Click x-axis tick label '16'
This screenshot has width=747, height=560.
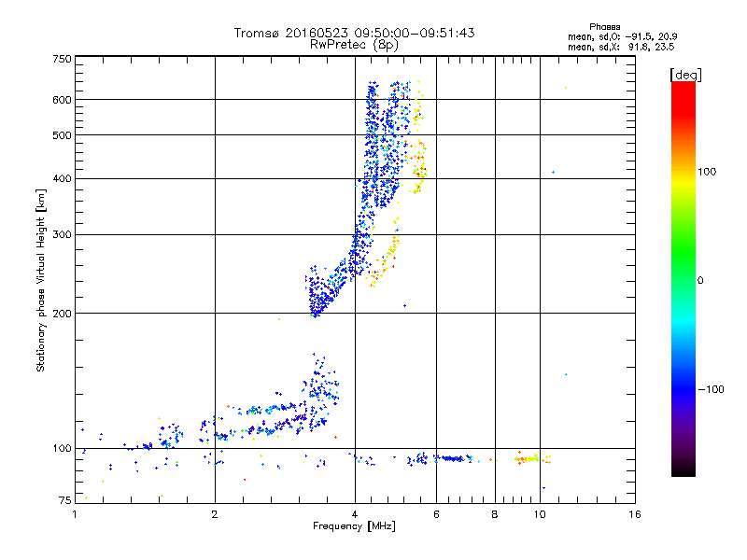(x=635, y=514)
